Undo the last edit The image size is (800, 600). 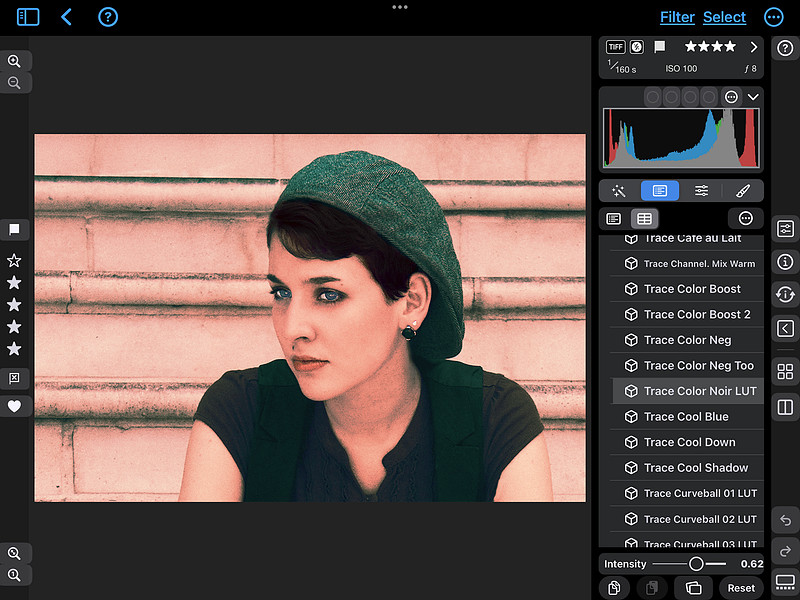pos(785,520)
